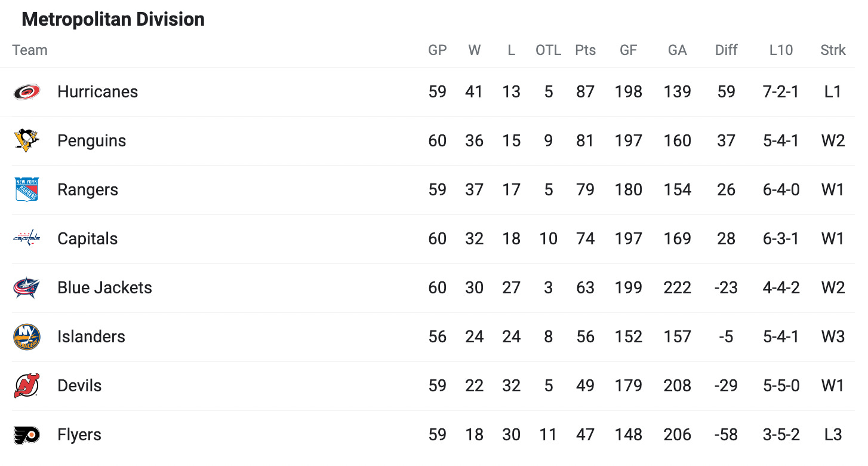Click the Flyers team logo
This screenshot has height=466, width=868.
tap(27, 435)
